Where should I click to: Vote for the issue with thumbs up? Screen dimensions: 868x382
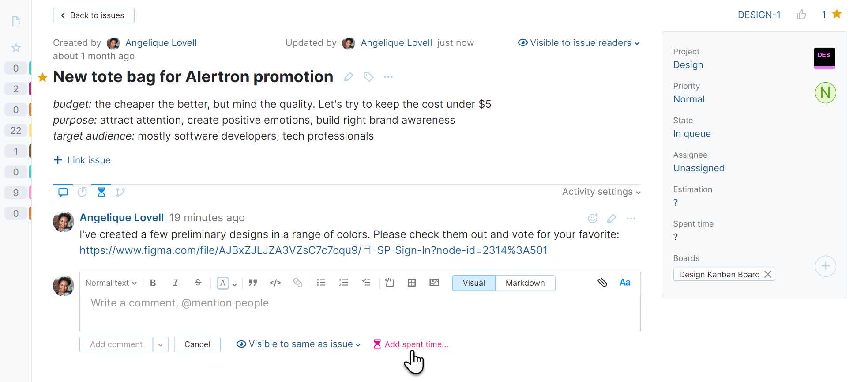click(x=802, y=15)
